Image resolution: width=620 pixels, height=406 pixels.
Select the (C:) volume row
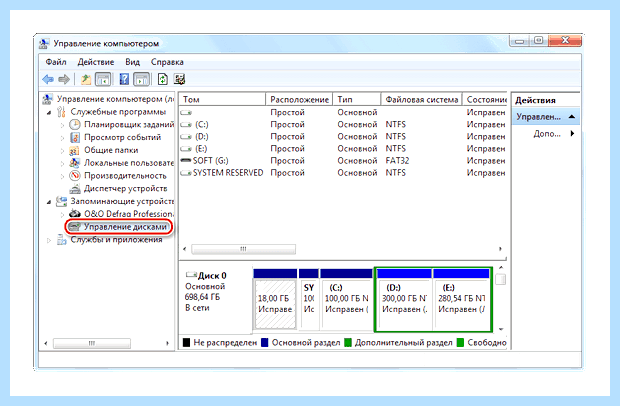point(343,125)
